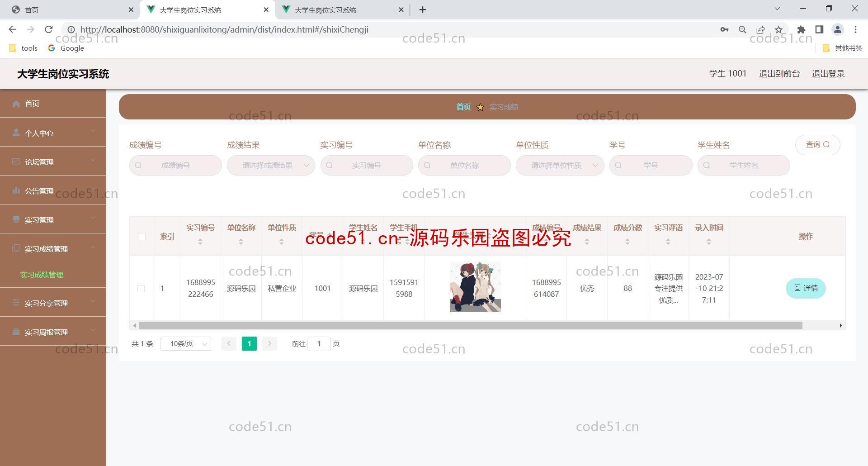
Task: Click the table horizontal scrollbar thumb
Action: [471, 326]
